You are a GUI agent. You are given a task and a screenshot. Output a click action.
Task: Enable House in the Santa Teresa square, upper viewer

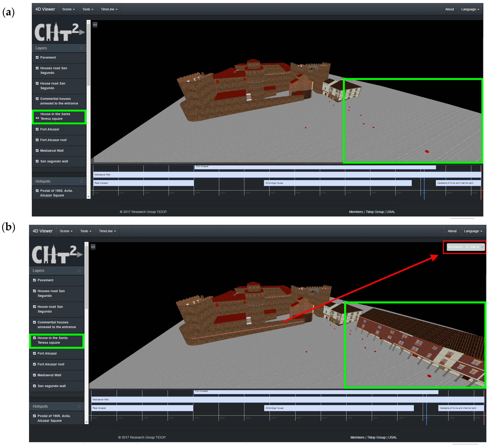pos(37,118)
